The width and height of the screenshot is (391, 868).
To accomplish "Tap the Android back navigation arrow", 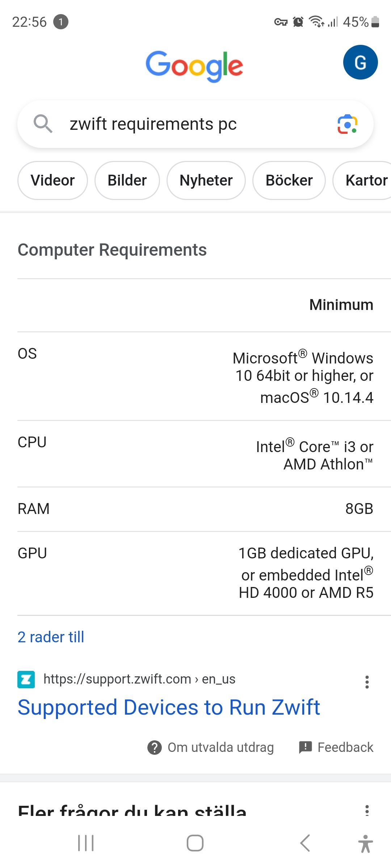I will coord(305,843).
